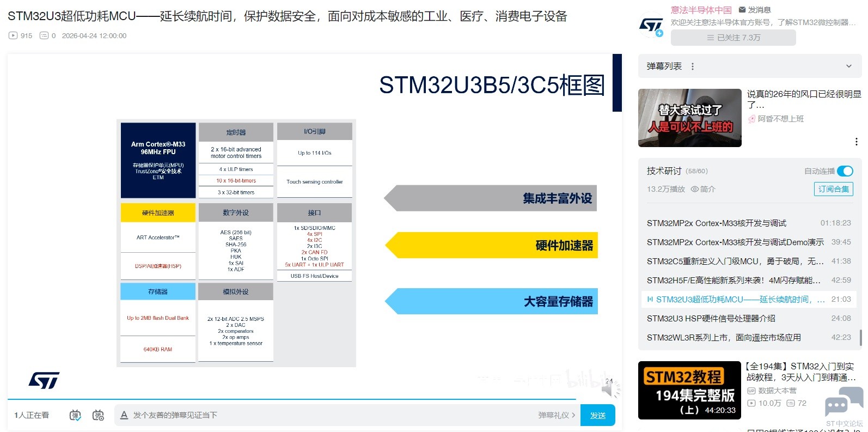Open the 说真的26年的风口已经很明显了 video title
This screenshot has height=432, width=868.
click(x=804, y=99)
